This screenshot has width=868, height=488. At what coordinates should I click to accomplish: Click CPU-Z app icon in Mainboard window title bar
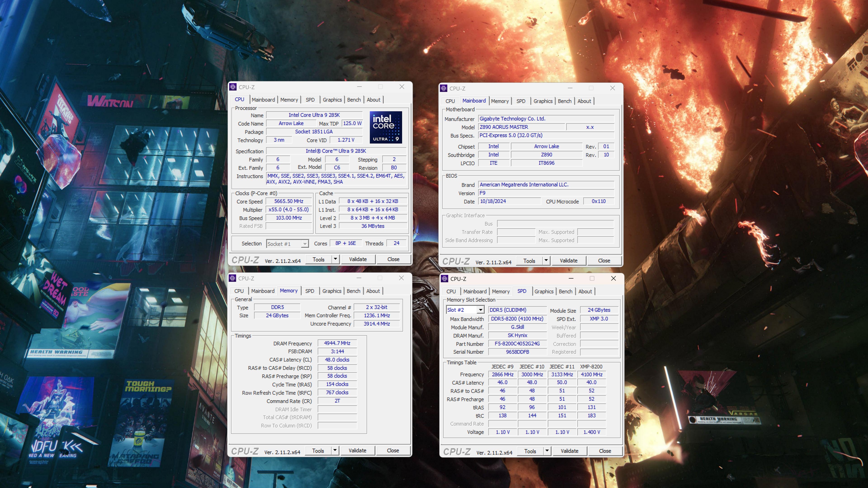[444, 89]
